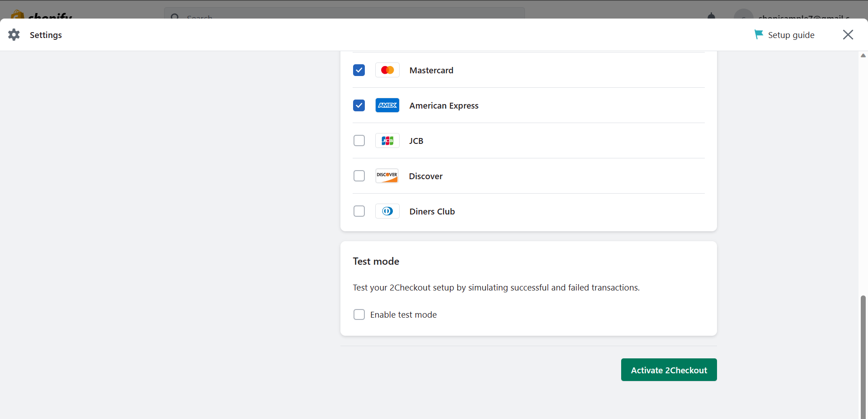868x419 pixels.
Task: Click the 2Checkout test setup description text
Action: point(496,287)
